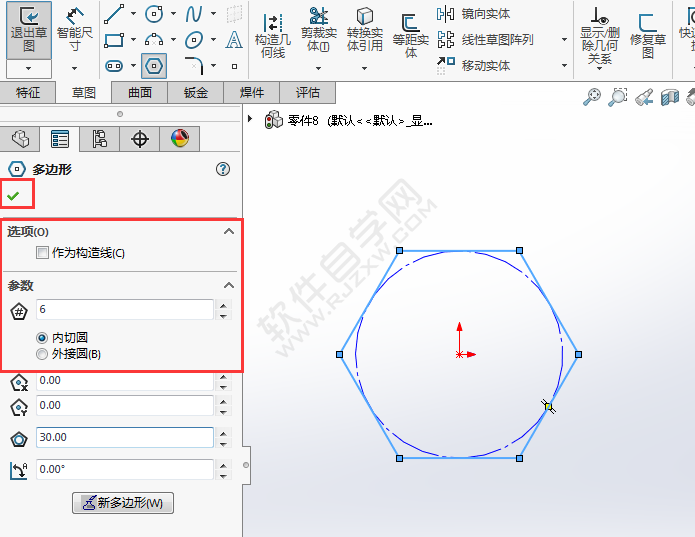Select the Arc sketch tool
Screen dimensions: 695x537
tap(154, 40)
